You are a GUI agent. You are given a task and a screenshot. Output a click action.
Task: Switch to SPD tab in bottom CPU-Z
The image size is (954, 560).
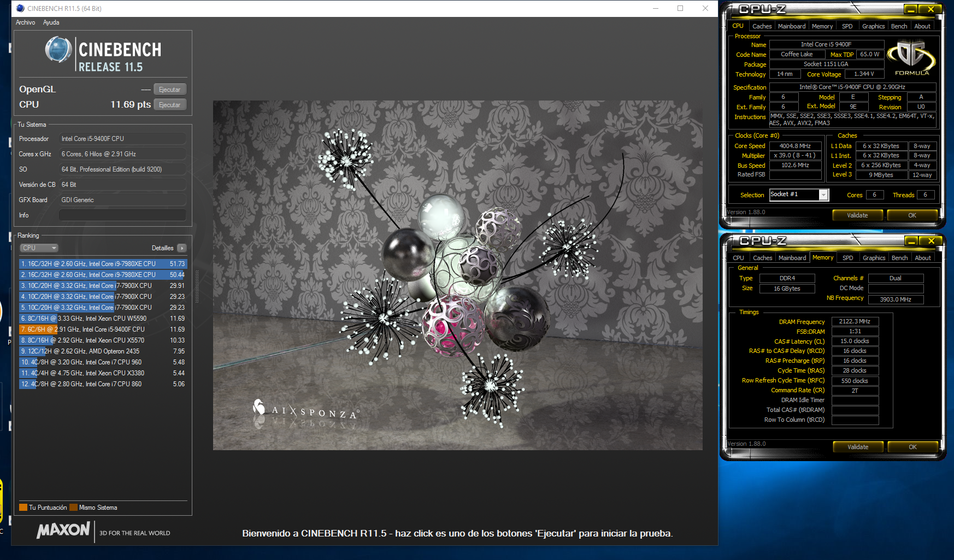tap(848, 258)
